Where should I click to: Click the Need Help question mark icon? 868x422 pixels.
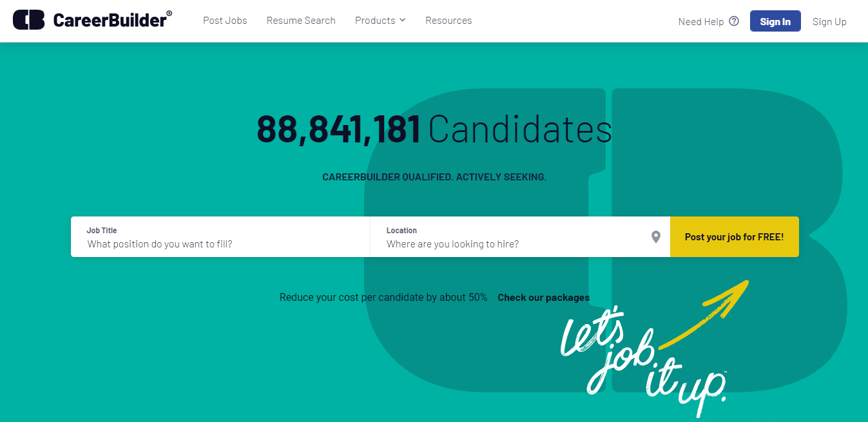[x=734, y=21]
